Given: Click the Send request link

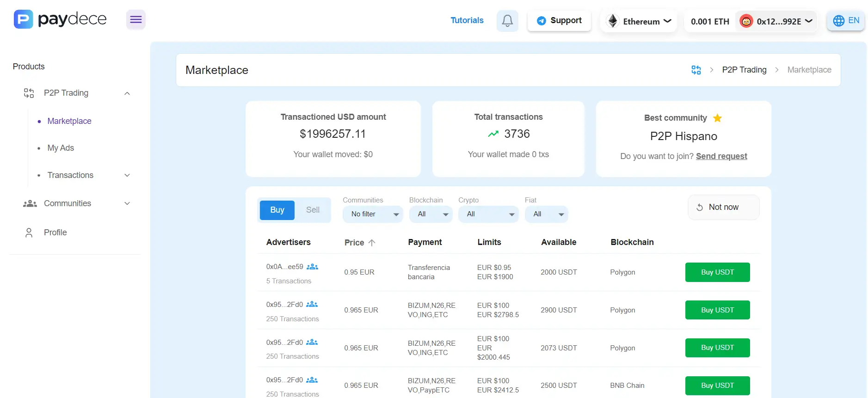Looking at the screenshot, I should [x=721, y=156].
